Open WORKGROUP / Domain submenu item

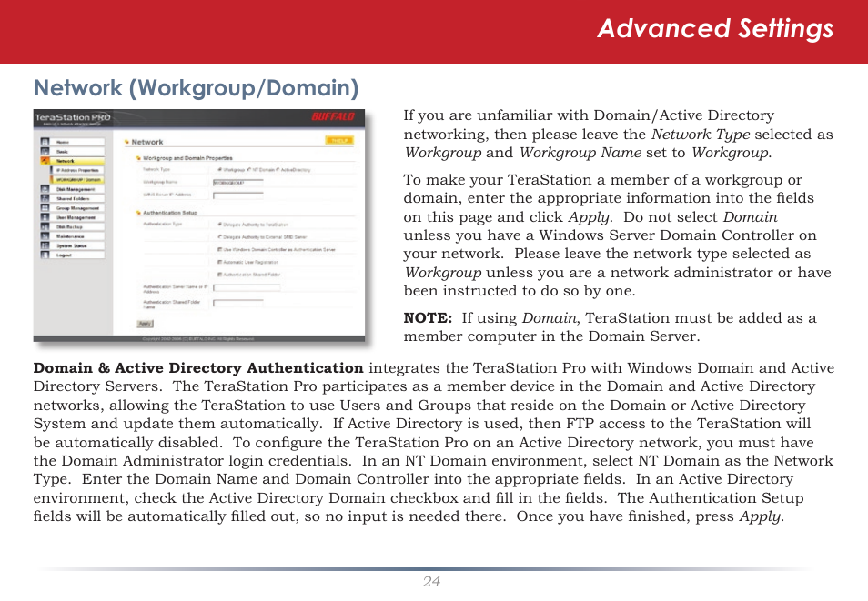point(77,180)
